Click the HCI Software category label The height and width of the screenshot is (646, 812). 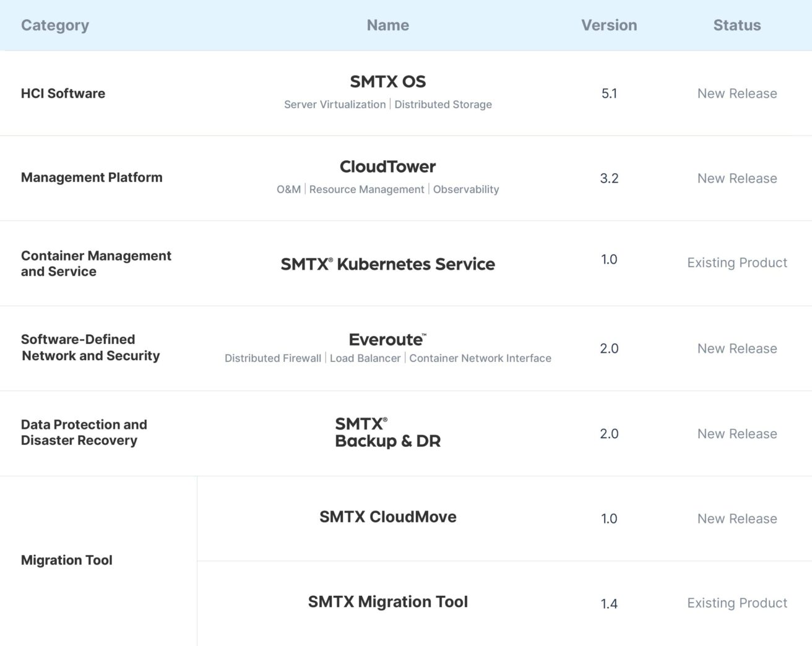click(x=63, y=93)
